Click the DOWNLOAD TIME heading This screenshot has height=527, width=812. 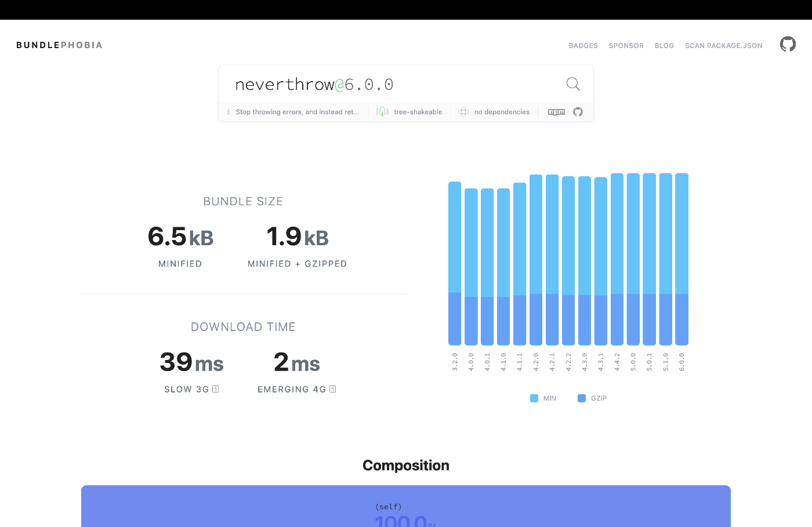pos(243,327)
